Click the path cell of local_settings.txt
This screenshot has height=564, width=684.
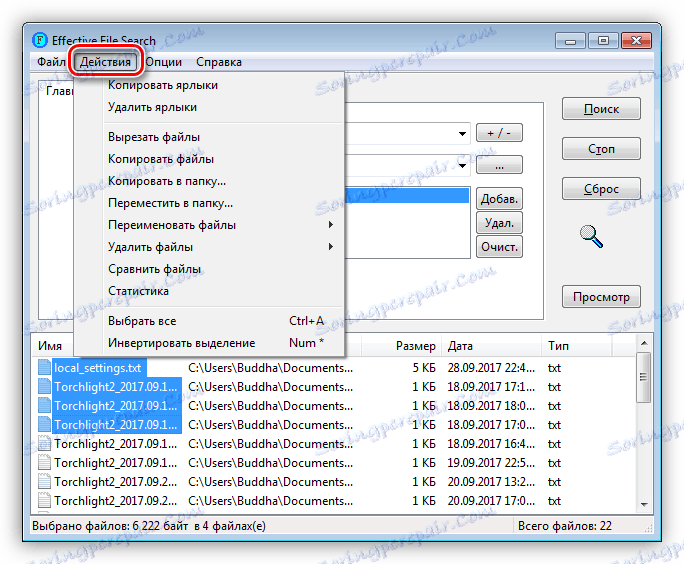click(270, 368)
